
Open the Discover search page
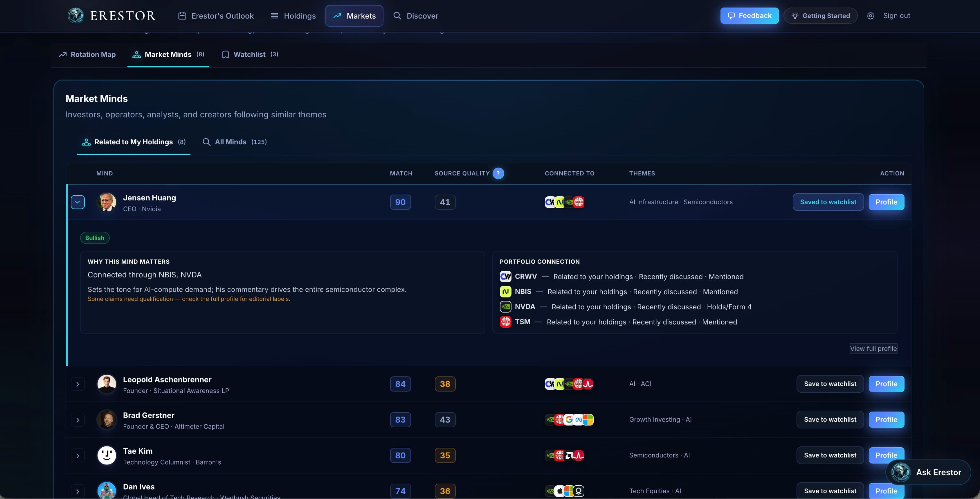(415, 16)
